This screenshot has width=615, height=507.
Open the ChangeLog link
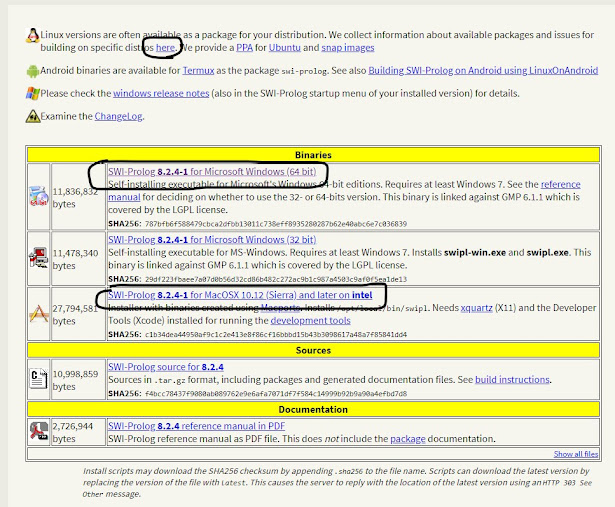point(120,118)
